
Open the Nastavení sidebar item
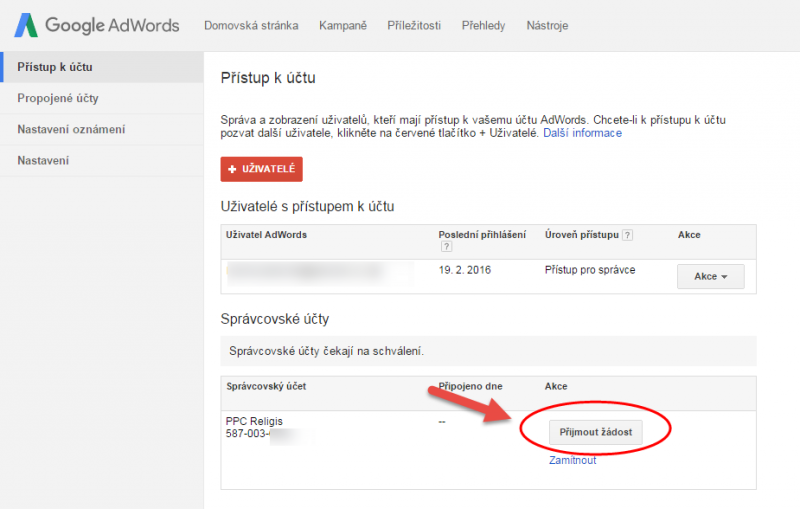pyautogui.click(x=102, y=161)
